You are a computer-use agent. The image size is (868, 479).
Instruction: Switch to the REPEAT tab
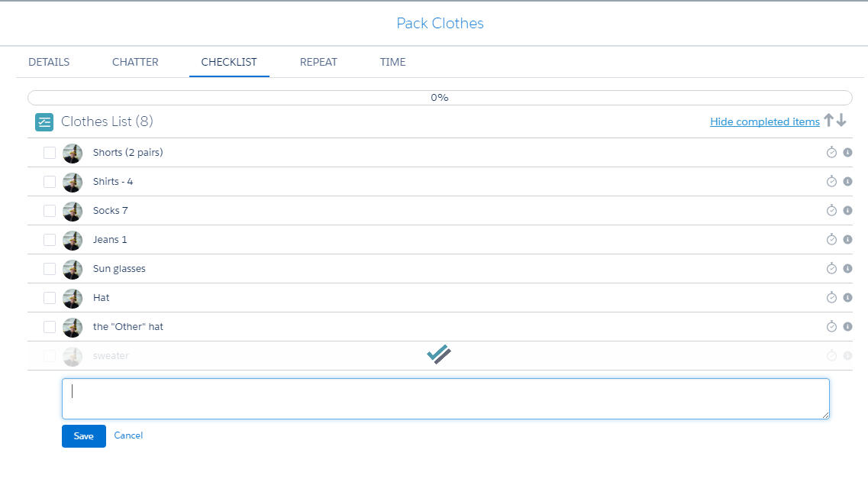(x=318, y=62)
